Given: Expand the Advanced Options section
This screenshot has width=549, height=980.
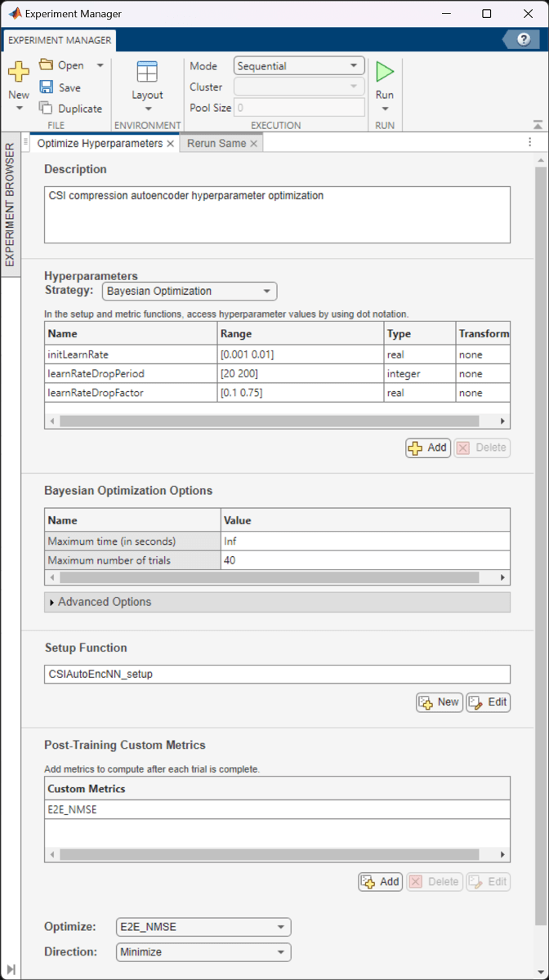Looking at the screenshot, I should coord(52,602).
